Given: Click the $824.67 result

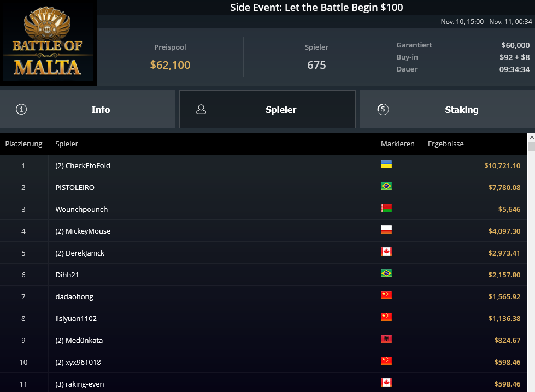Looking at the screenshot, I should pos(507,340).
